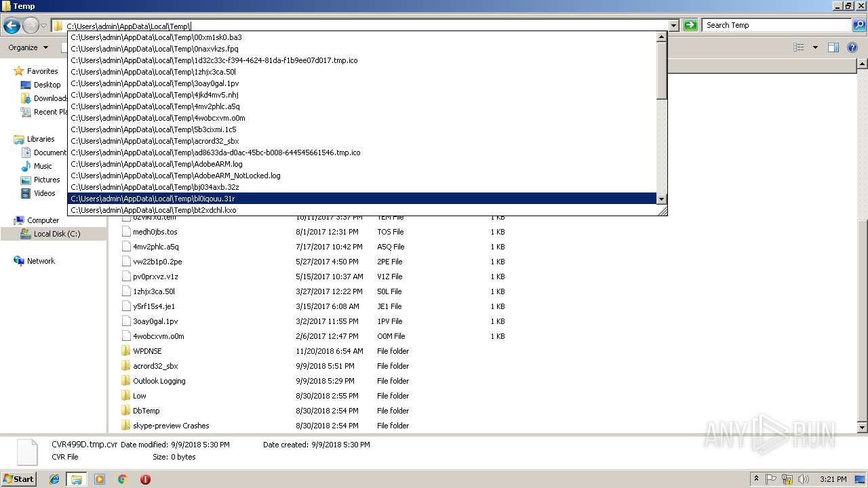Image resolution: width=868 pixels, height=488 pixels.
Task: Select the DbTemp folder icon
Action: [x=125, y=411]
